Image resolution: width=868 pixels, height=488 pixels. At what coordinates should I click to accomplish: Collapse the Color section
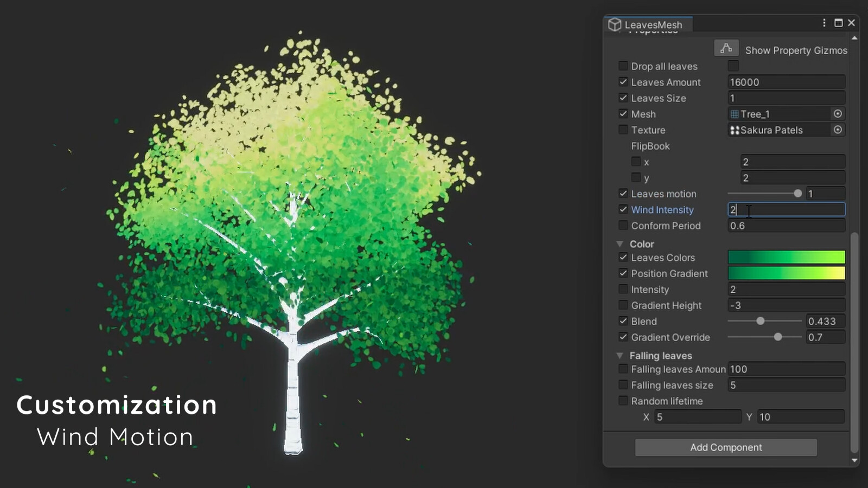tap(620, 243)
